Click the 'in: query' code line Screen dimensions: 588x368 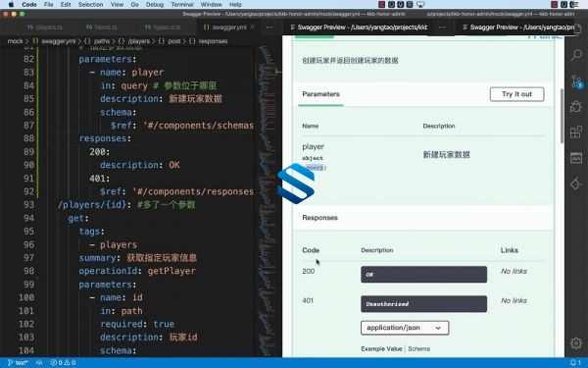tap(123, 85)
